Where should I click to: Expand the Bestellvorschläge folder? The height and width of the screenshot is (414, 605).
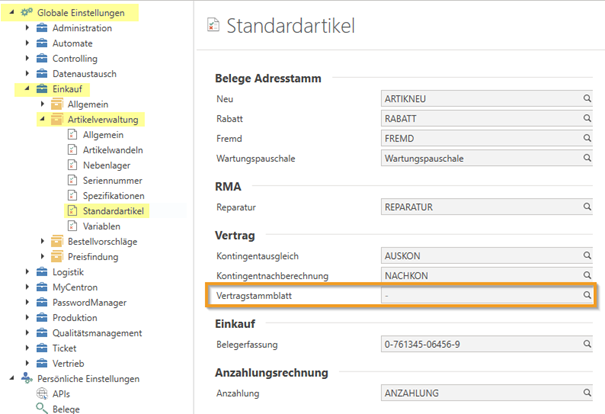[41, 241]
